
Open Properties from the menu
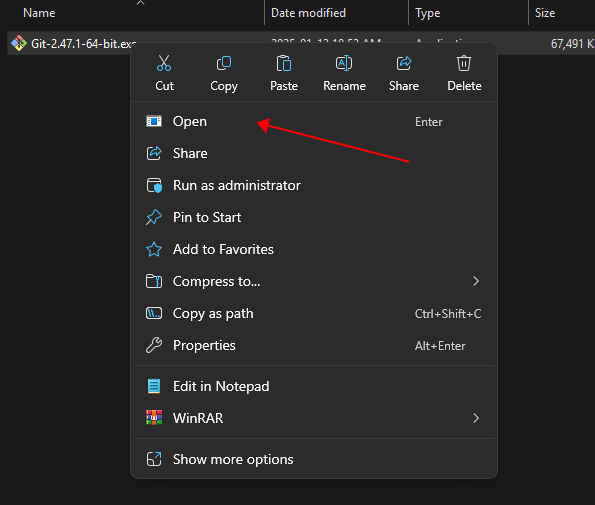click(x=314, y=345)
